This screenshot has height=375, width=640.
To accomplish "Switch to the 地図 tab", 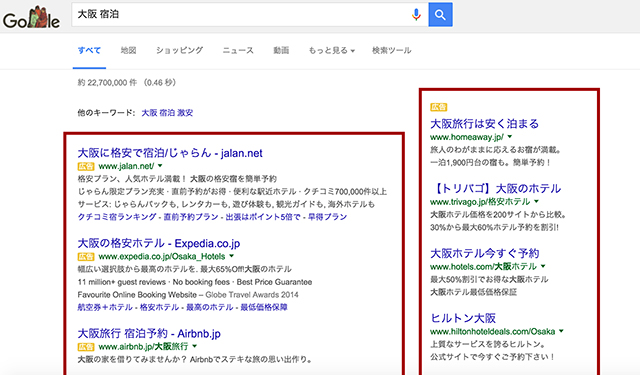I will (128, 51).
